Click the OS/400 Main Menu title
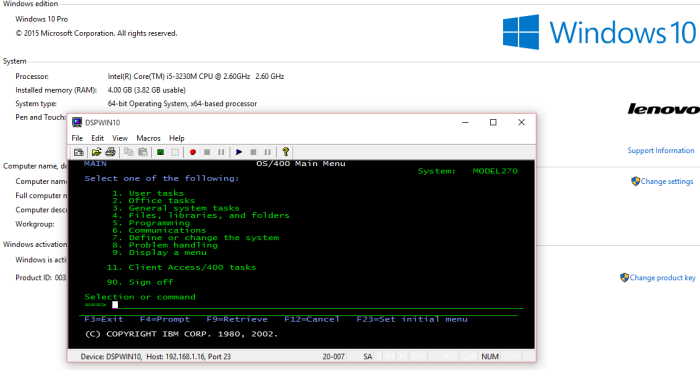 coord(301,163)
